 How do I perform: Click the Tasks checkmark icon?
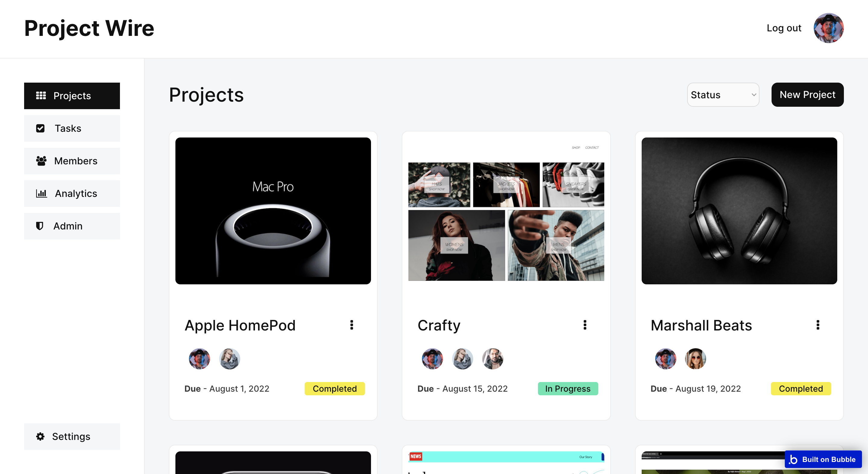pyautogui.click(x=40, y=128)
